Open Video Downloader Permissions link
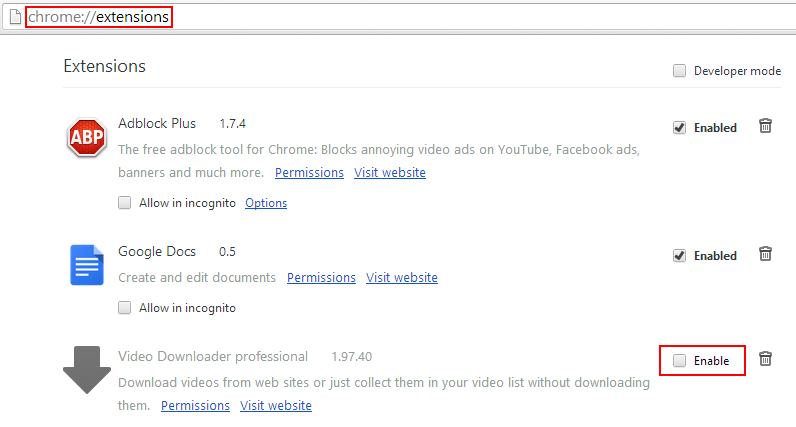This screenshot has height=427, width=796. click(195, 406)
